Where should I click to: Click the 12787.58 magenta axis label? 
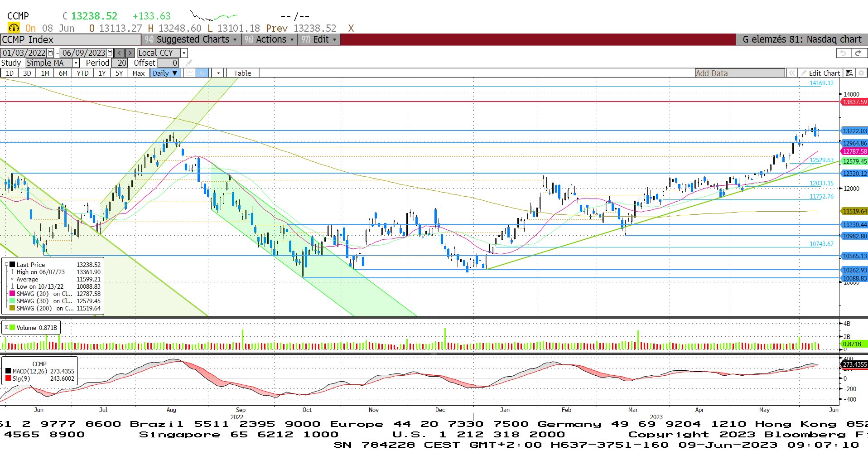pos(854,151)
